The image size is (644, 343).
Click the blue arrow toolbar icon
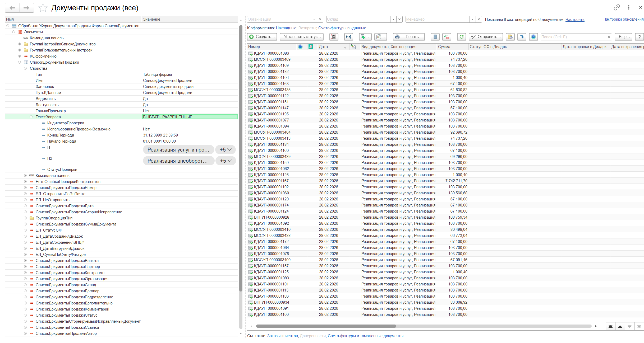point(522,37)
